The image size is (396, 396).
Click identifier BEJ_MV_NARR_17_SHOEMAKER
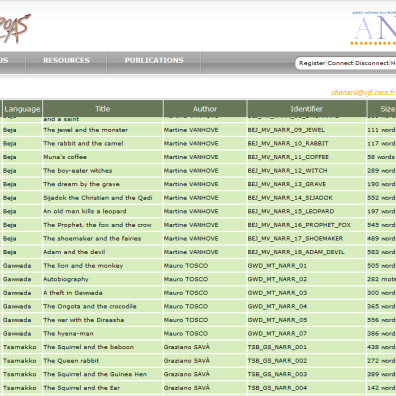coord(295,239)
